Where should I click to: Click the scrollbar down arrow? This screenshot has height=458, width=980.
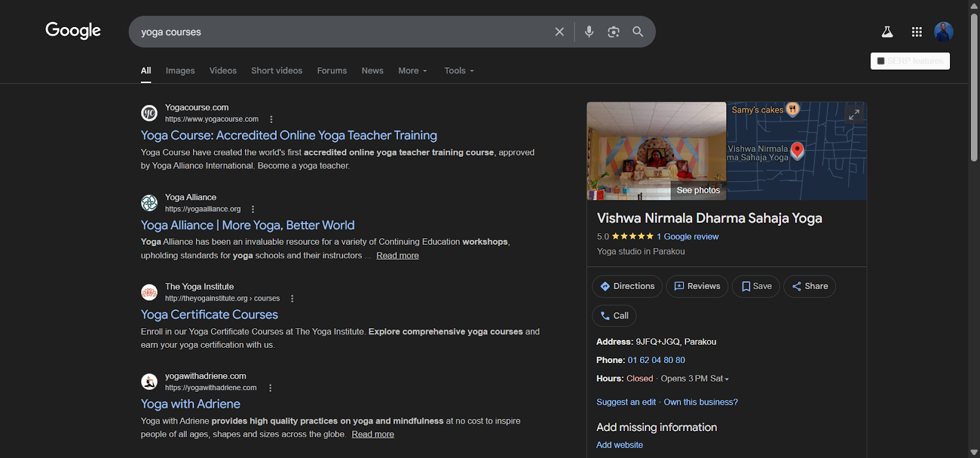(x=974, y=452)
